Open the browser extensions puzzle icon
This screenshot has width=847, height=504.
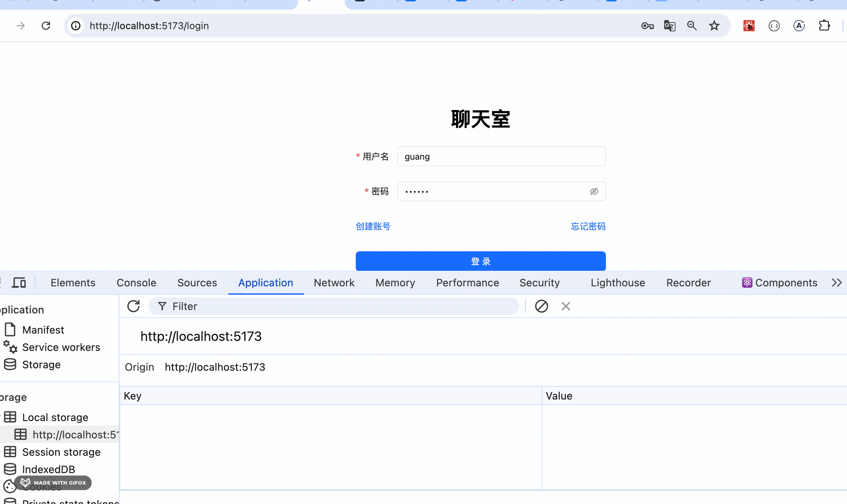coord(824,26)
